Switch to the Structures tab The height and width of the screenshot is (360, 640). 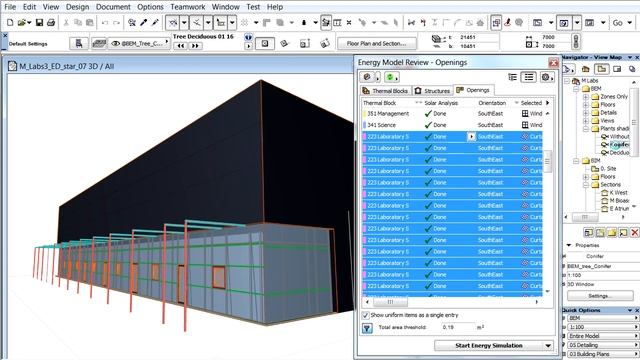point(433,91)
